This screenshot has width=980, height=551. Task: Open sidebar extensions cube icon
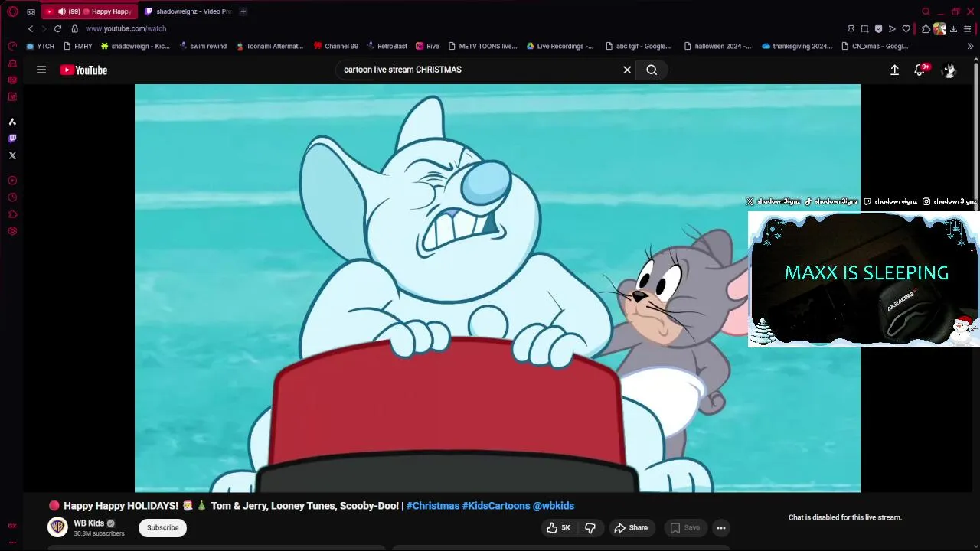coord(12,214)
